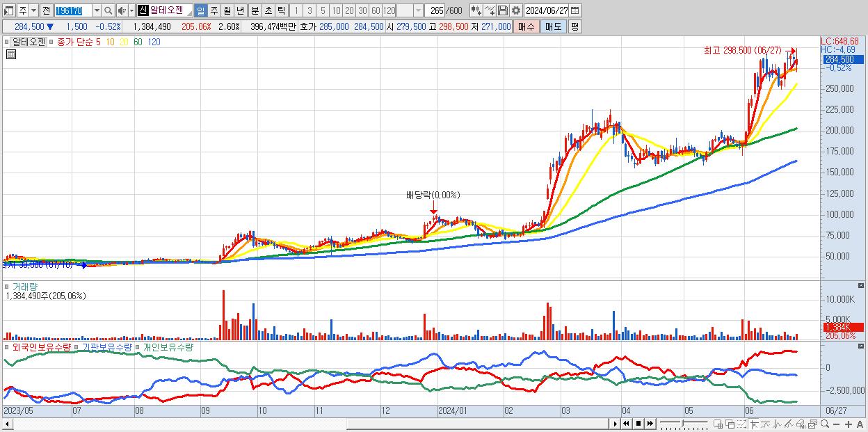Viewport: 868px width, 432px height.
Task: Save chart with the floppy disk icon
Action: (503, 10)
